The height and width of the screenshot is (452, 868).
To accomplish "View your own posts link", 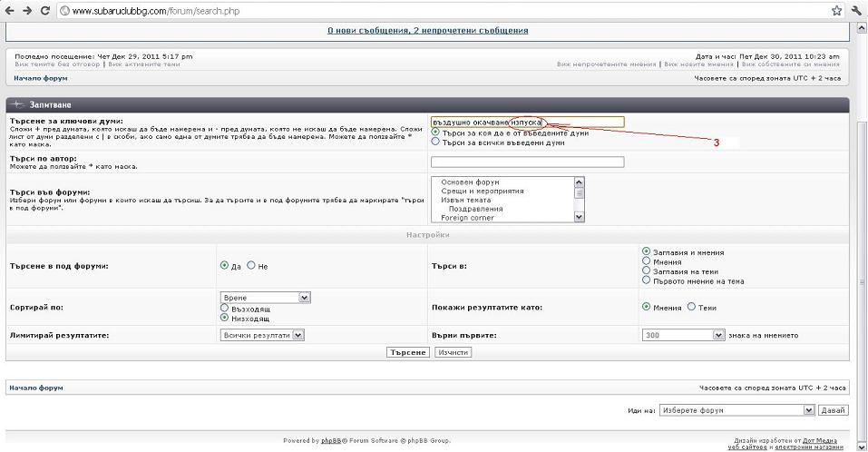I will pos(791,64).
